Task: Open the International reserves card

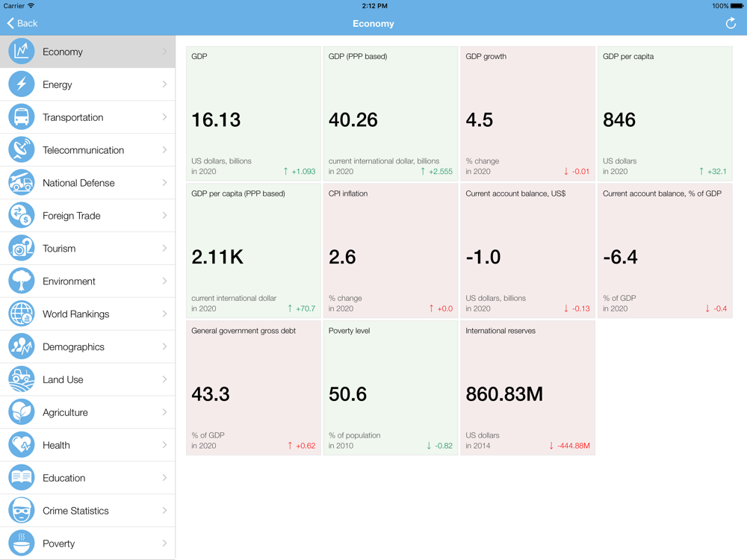Action: (528, 388)
